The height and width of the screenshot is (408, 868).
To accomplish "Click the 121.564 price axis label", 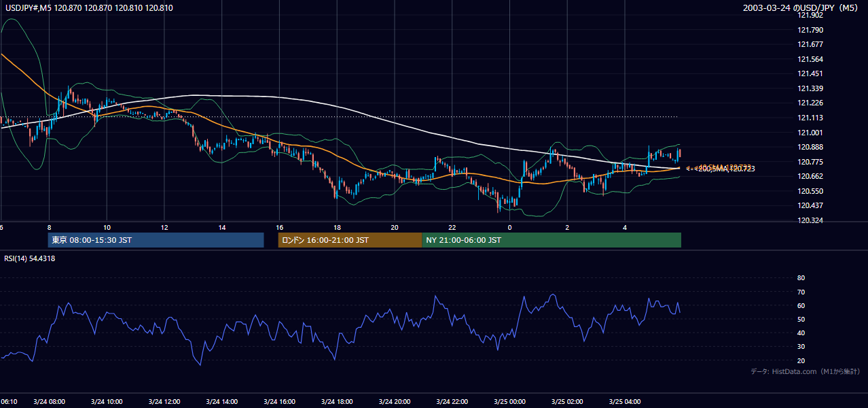I will pyautogui.click(x=810, y=59).
